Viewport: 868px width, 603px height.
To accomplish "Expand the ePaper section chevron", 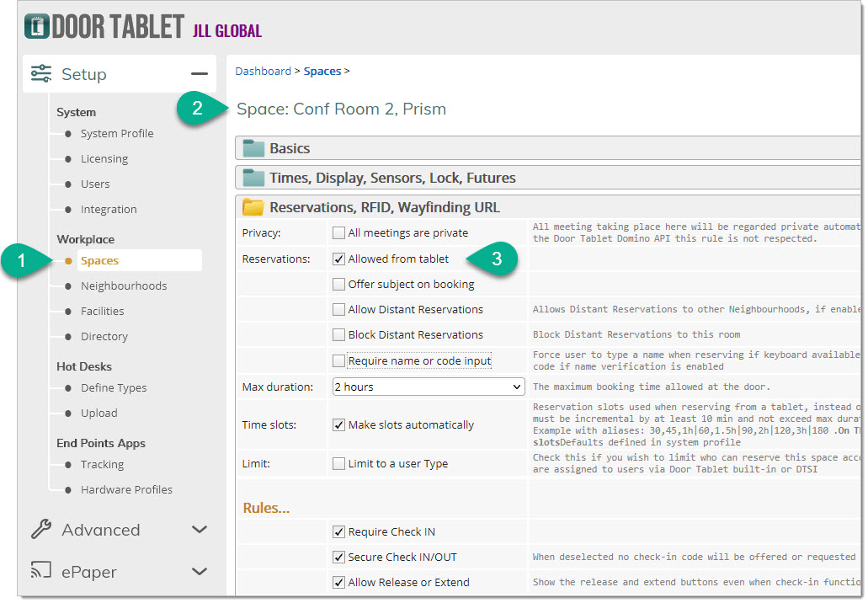I will 200,572.
